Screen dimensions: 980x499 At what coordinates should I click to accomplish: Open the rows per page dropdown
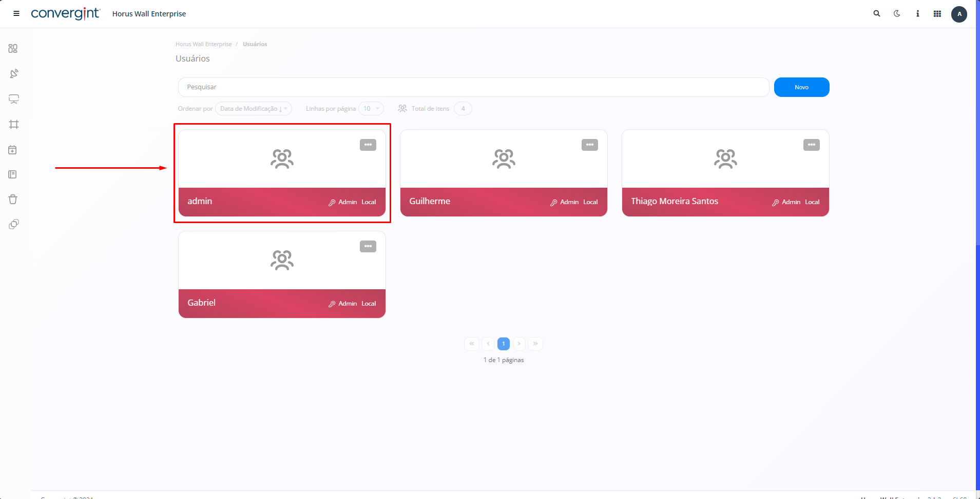(x=371, y=109)
